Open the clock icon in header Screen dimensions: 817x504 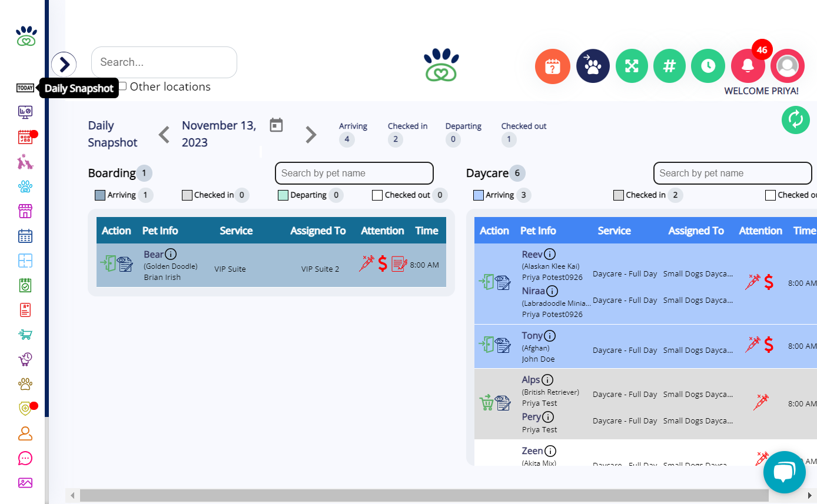click(x=708, y=66)
